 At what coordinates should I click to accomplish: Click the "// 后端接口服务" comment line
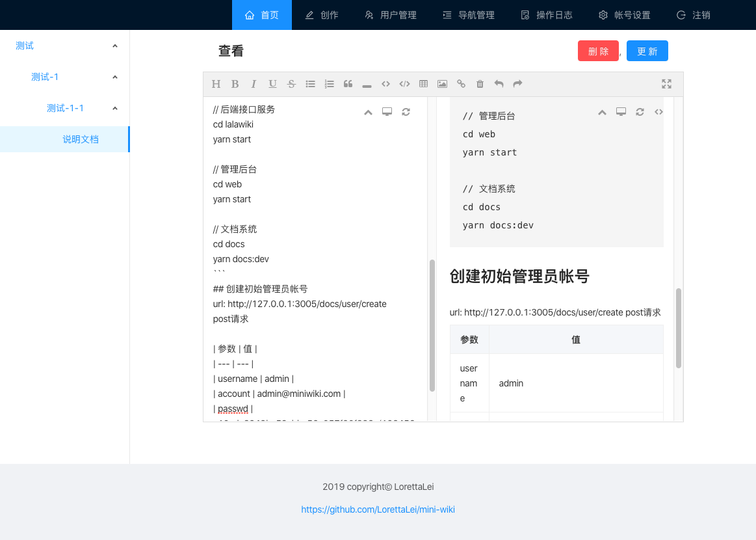(244, 109)
